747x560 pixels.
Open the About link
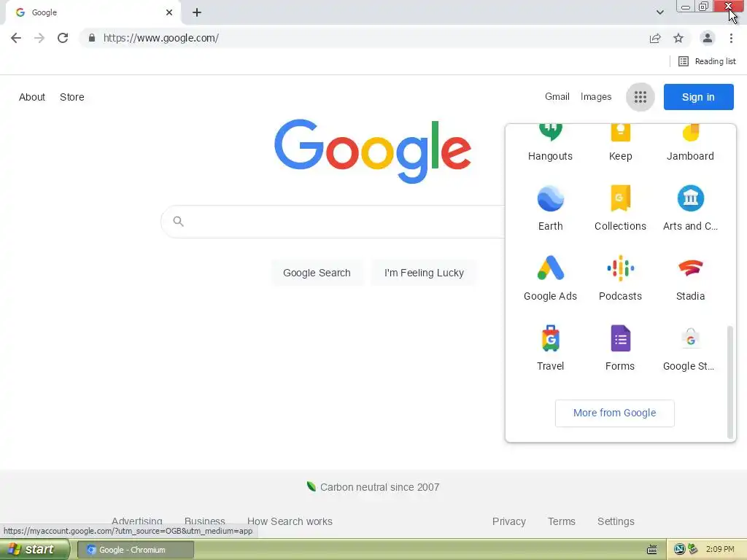tap(32, 97)
